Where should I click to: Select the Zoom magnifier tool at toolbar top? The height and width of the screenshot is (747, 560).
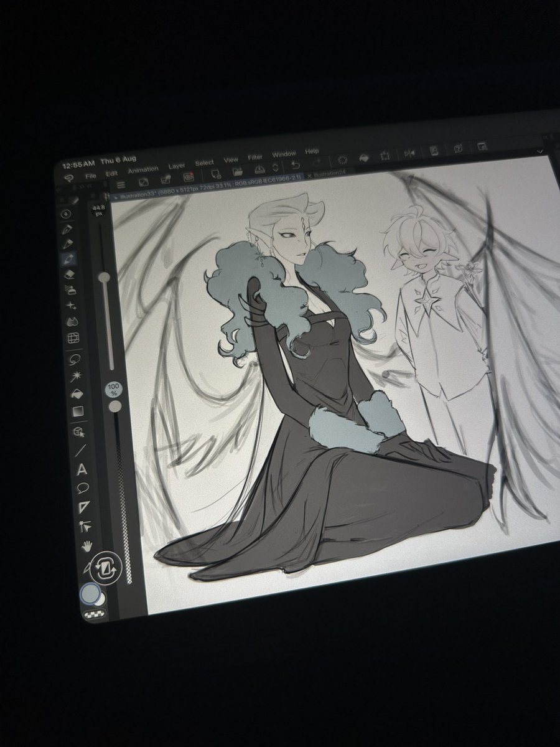(65, 214)
